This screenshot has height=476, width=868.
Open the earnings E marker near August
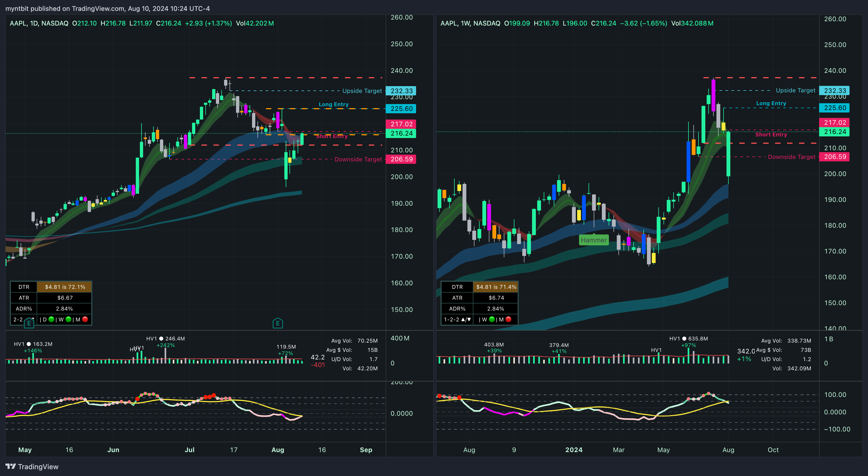278,323
